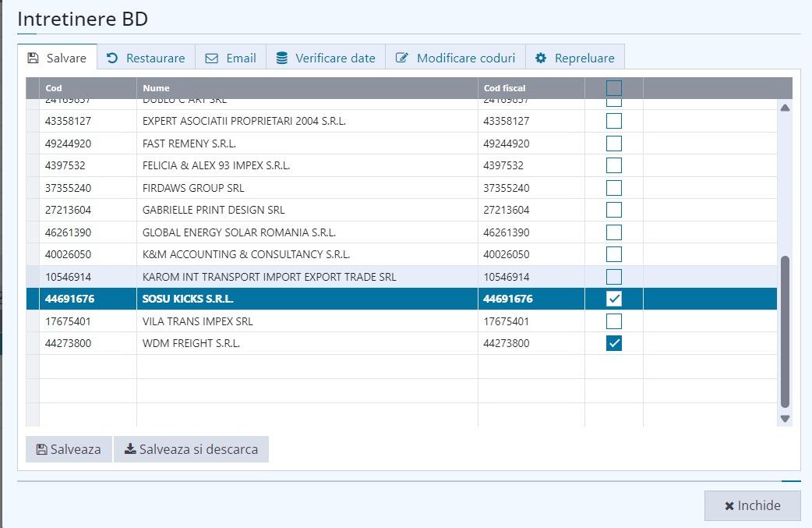Viewport: 812px width, 528px height.
Task: Click the VILA TRANS IMPEX SRL name
Action: pyautogui.click(x=197, y=321)
